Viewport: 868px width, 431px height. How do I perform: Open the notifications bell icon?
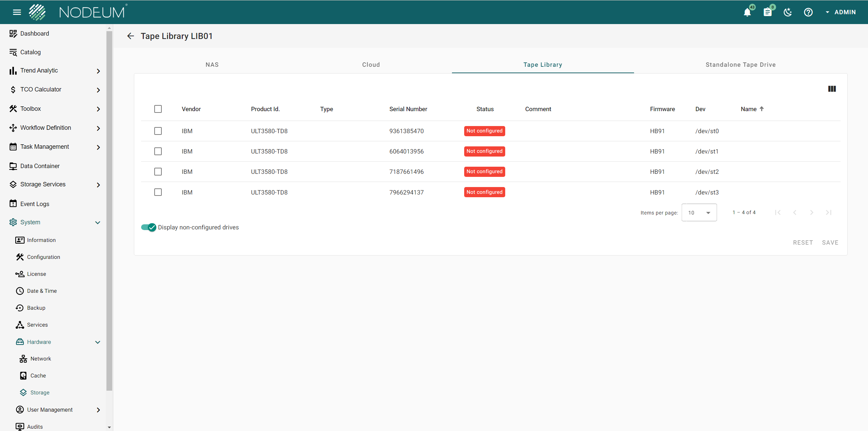(x=747, y=13)
